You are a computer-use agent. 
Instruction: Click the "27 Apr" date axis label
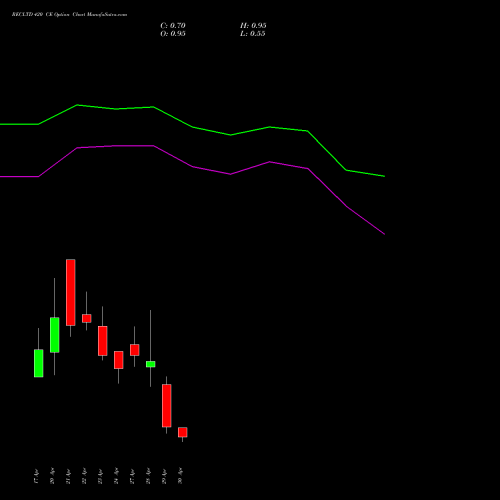click(x=132, y=476)
